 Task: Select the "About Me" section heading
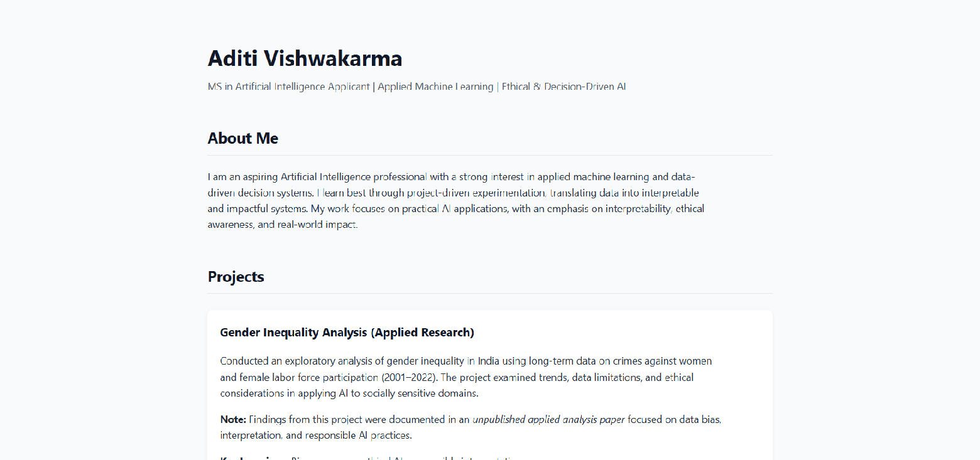pos(243,138)
